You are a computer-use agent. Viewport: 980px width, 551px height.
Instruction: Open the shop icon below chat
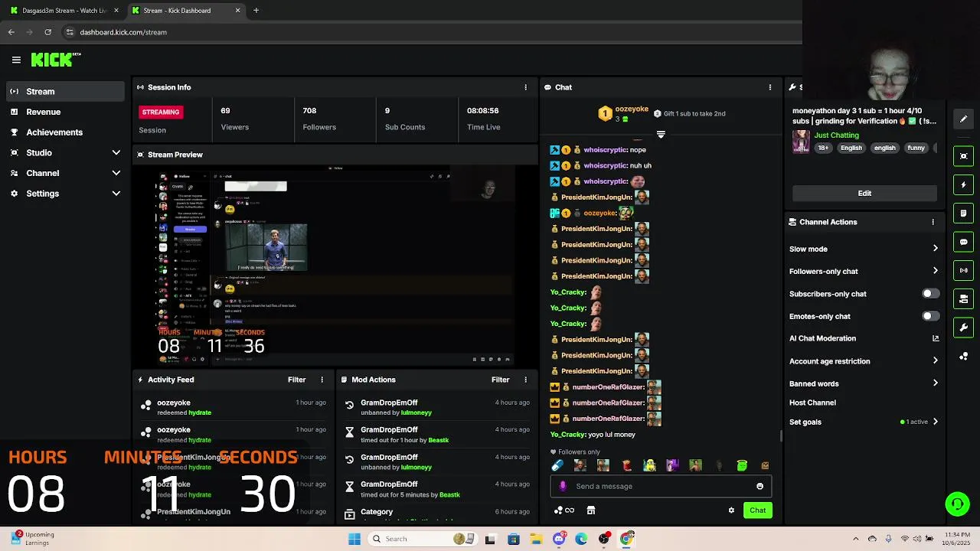591,510
